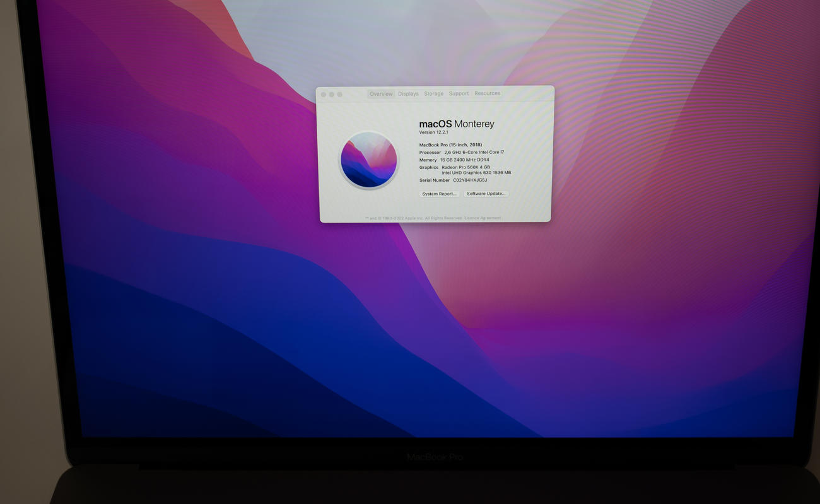The height and width of the screenshot is (504, 820).
Task: Click the Serial Number label
Action: 435,180
